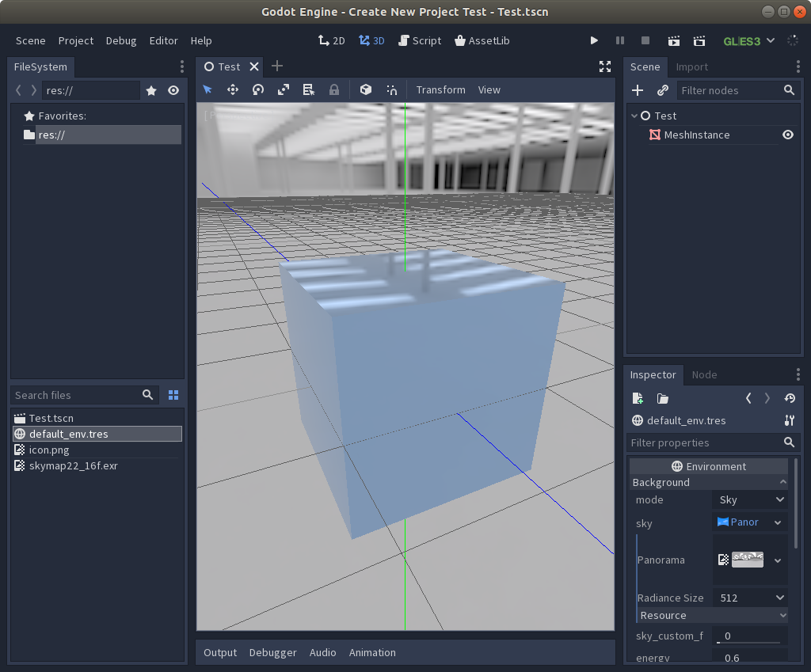The image size is (811, 672).
Task: Open the Debug menu
Action: (x=121, y=41)
